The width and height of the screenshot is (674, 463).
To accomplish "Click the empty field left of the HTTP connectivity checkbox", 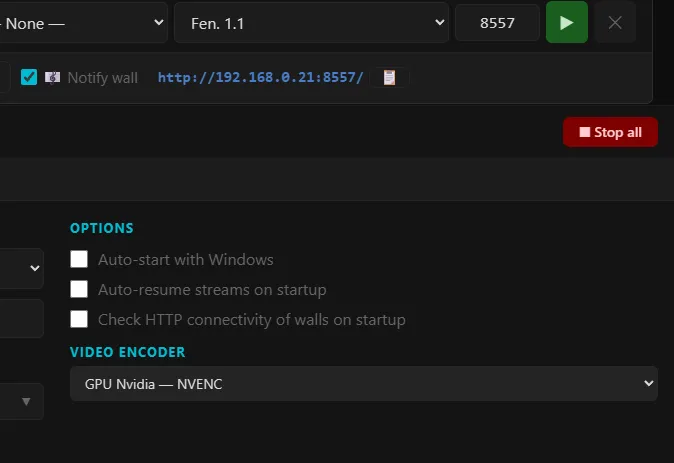I will 21,319.
